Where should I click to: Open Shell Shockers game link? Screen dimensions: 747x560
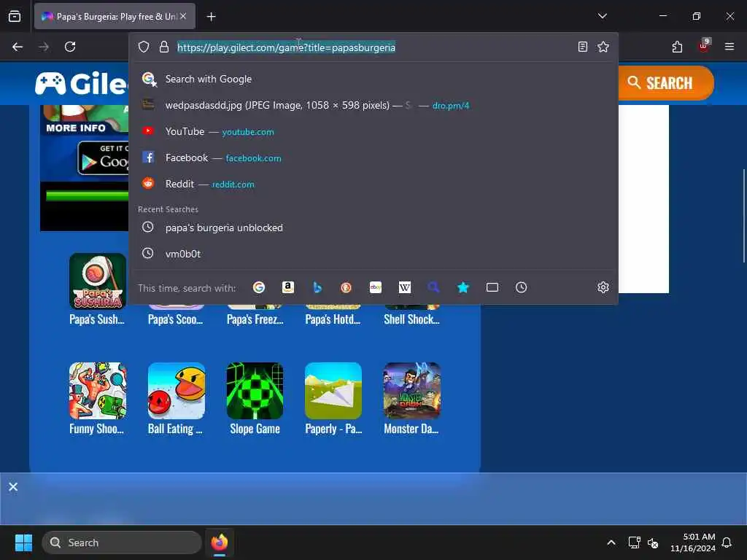[x=411, y=319]
